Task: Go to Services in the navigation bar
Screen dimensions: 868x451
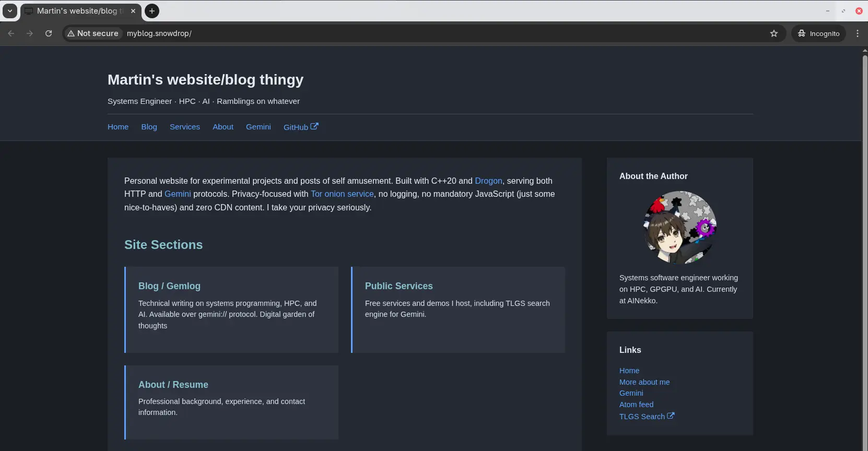Action: 184,127
